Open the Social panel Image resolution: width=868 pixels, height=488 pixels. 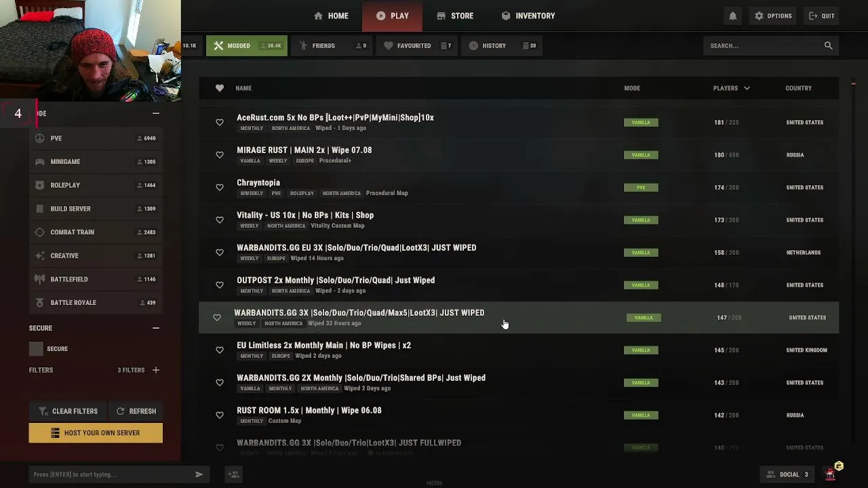(x=787, y=474)
